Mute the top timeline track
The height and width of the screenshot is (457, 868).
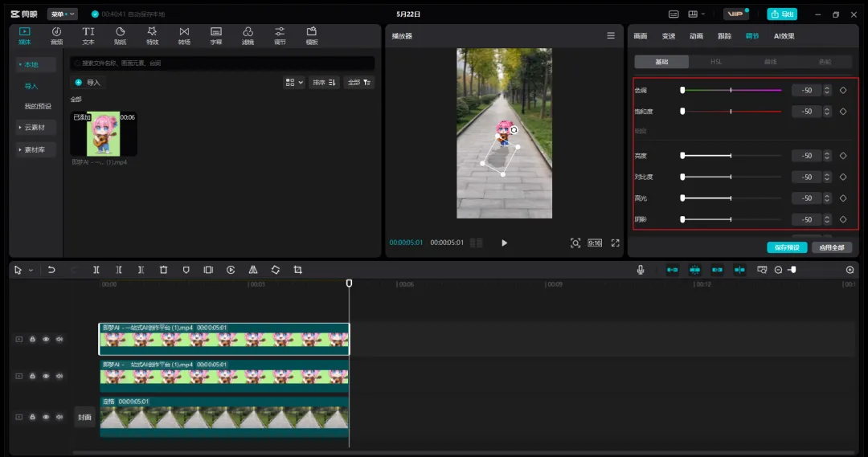click(59, 339)
